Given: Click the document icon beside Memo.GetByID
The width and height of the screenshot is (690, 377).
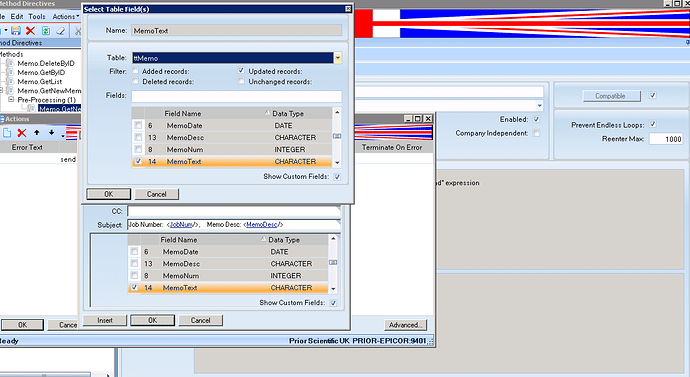Looking at the screenshot, I should (x=10, y=72).
